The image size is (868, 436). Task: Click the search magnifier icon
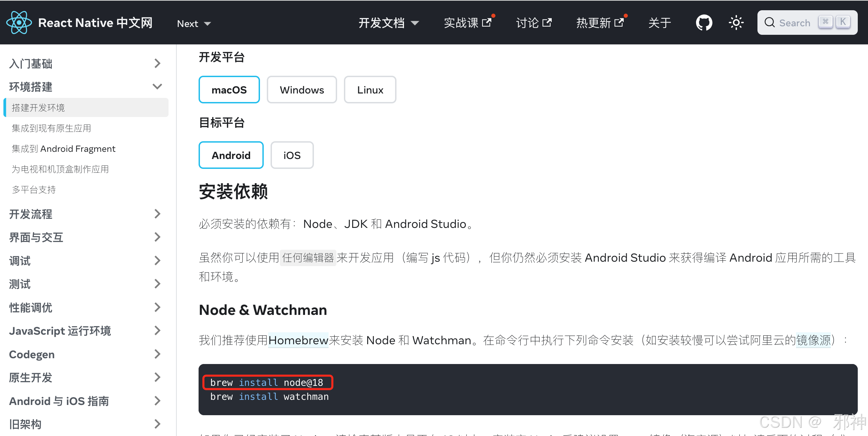pos(769,23)
